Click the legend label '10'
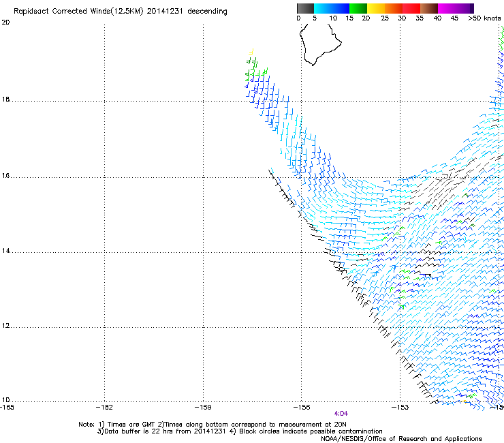Viewport: 504px width, 443px height. click(333, 18)
